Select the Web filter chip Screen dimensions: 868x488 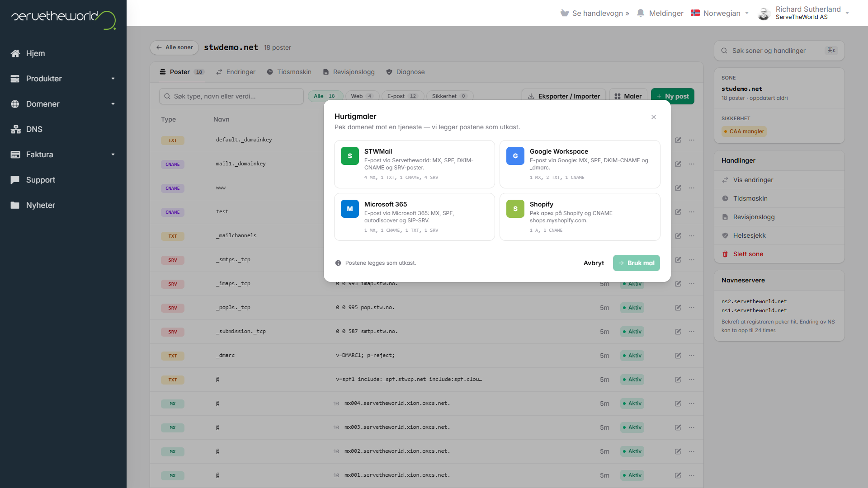tap(362, 96)
